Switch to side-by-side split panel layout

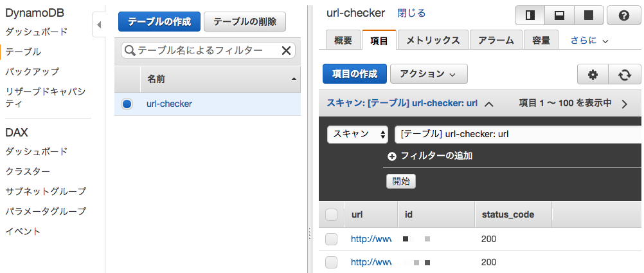(x=530, y=15)
